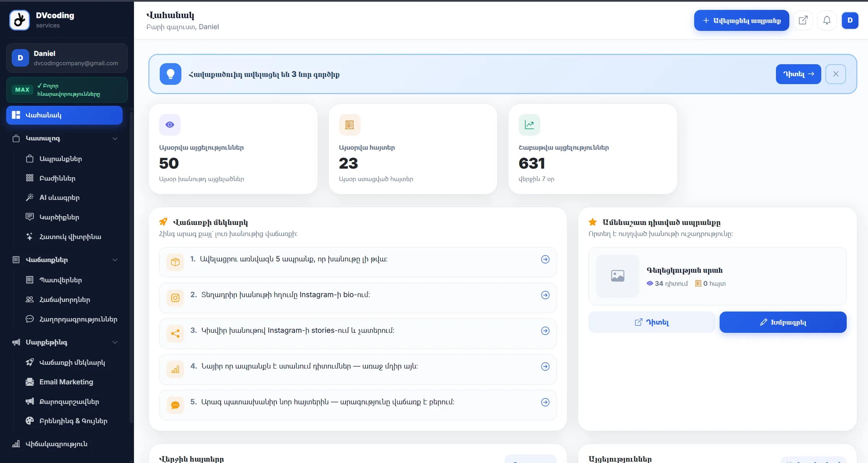Click the trend chart icon on 631 card
Viewport: 868px width, 463px height.
click(529, 125)
